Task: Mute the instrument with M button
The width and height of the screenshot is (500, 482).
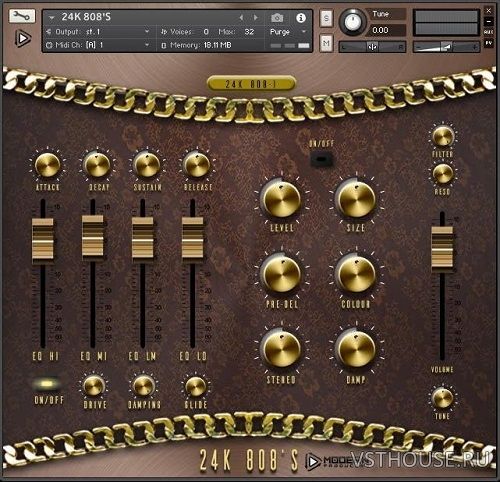Action: tap(326, 43)
